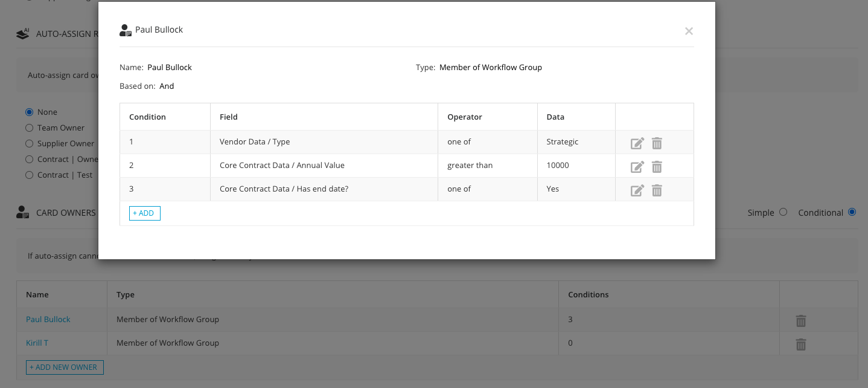Click the Based on And value
The image size is (868, 388).
pos(167,86)
